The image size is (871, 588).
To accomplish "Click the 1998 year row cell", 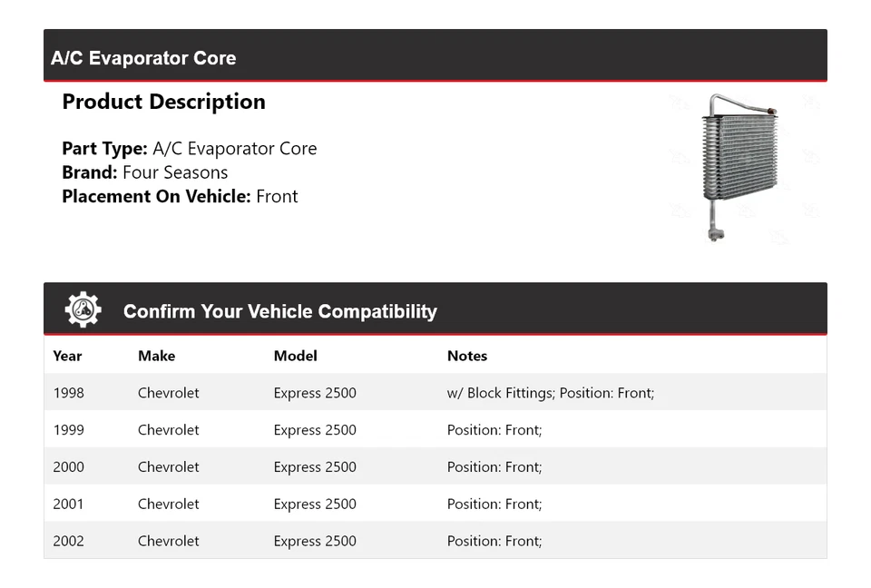I will [68, 393].
